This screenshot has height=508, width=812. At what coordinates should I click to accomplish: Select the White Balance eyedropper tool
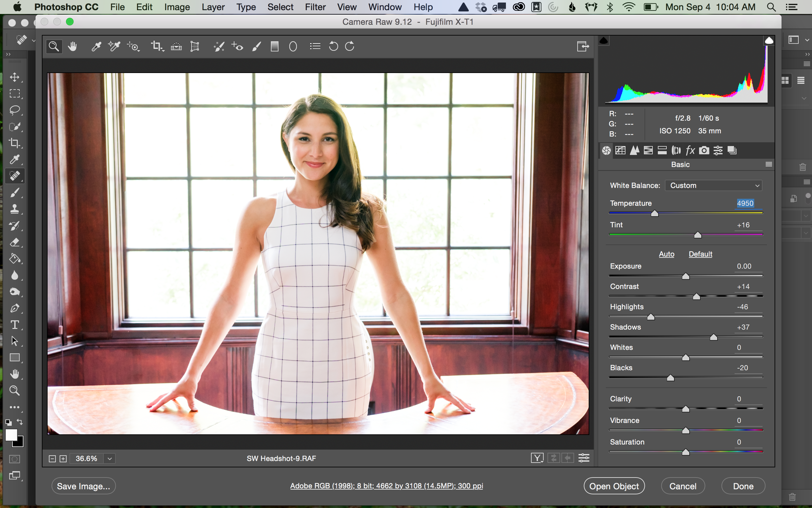coord(96,46)
